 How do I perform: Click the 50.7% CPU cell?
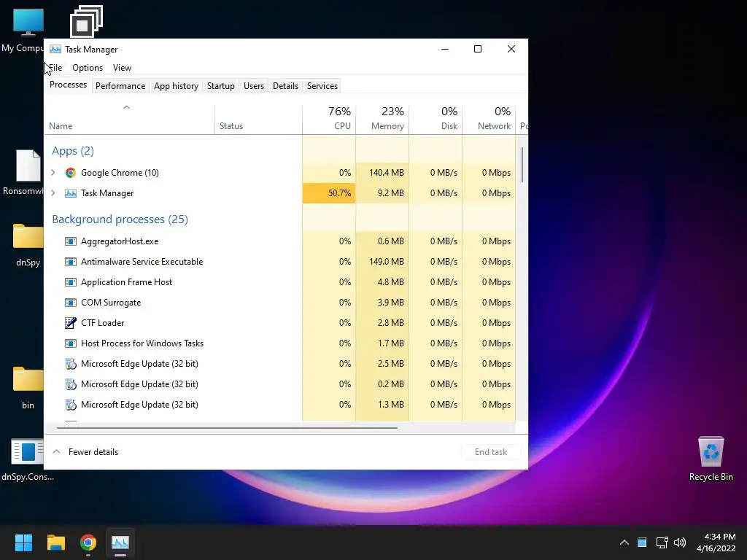point(329,192)
